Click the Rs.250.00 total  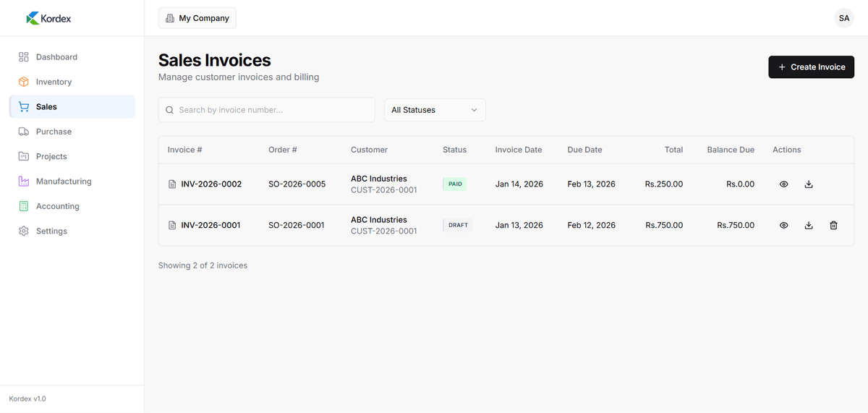(x=664, y=184)
